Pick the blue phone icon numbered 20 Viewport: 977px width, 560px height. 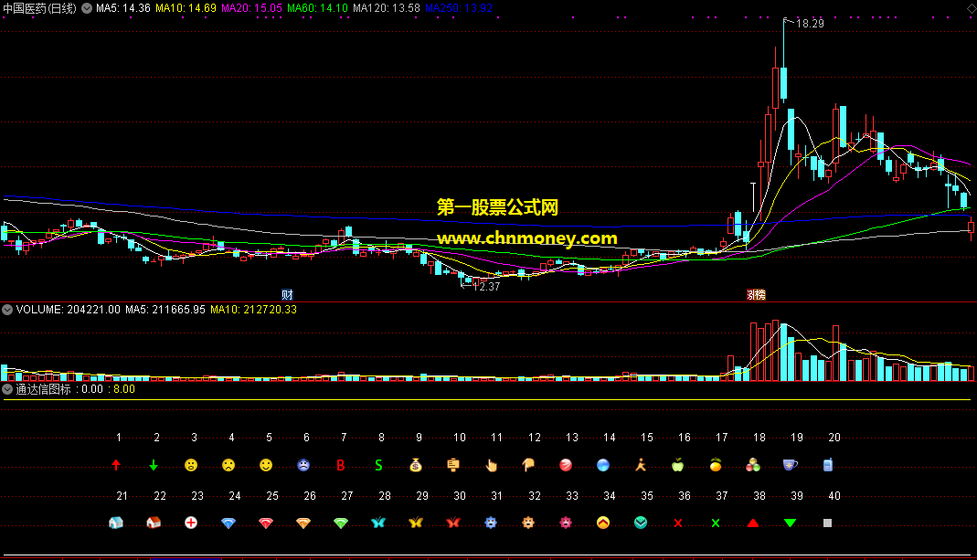827,465
